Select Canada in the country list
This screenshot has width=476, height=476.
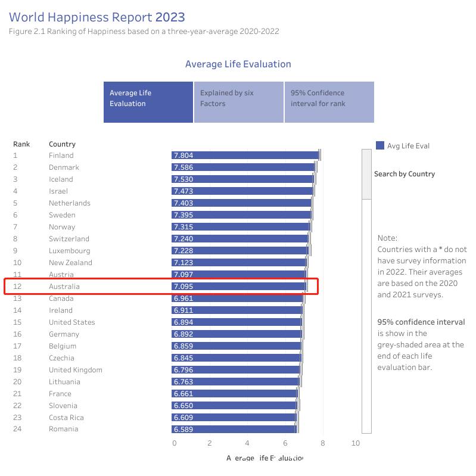point(61,298)
